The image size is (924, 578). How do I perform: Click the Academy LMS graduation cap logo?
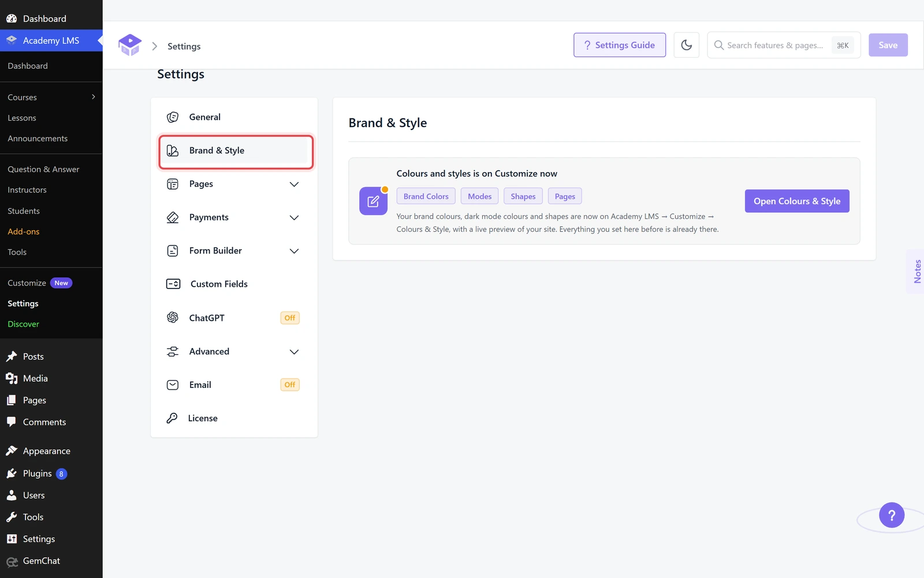[x=130, y=45]
